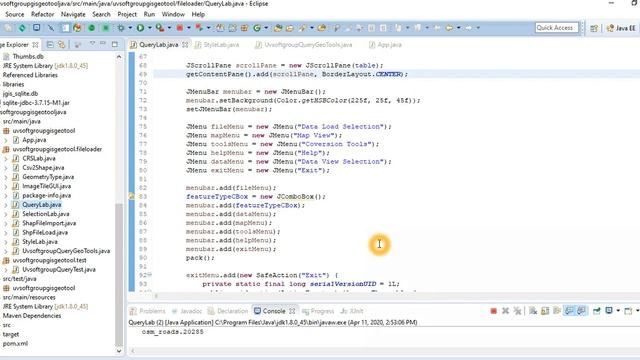Viewport: 640px width, 360px height.
Task: Select Maven Dependencies in Package Explorer
Action: click(x=32, y=316)
